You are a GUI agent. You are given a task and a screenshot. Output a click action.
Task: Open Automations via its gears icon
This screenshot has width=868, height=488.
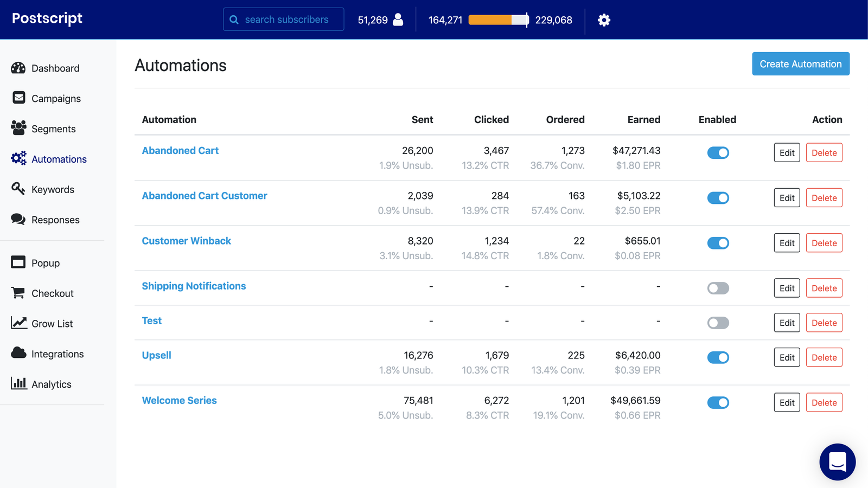[18, 158]
